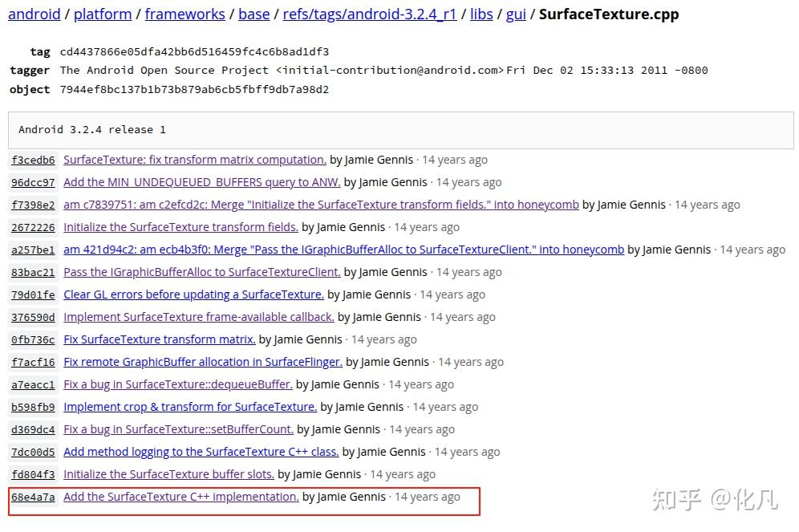Select the 'Android 3.2.4 release 1' description box
The width and height of the screenshot is (799, 532).
click(399, 129)
